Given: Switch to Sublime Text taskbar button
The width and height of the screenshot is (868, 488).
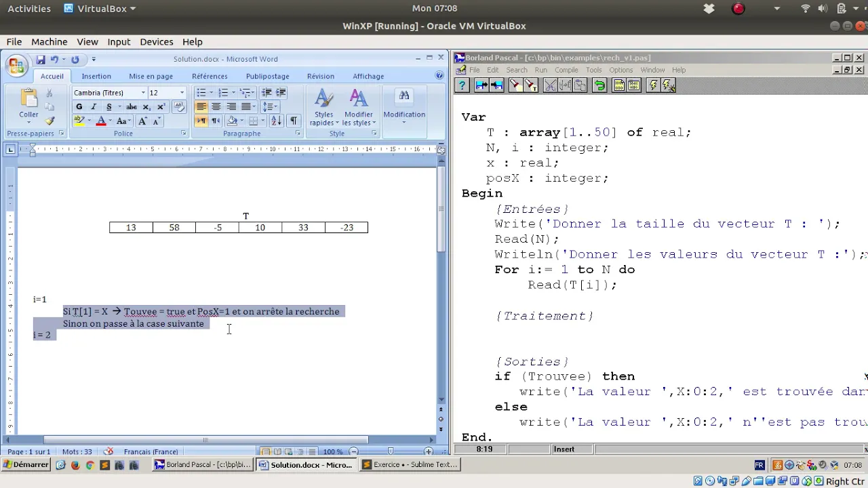Looking at the screenshot, I should point(410,465).
